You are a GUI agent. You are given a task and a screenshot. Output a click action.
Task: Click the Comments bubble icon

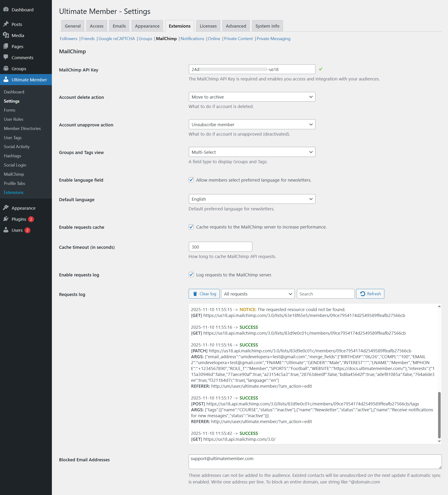pos(6,57)
